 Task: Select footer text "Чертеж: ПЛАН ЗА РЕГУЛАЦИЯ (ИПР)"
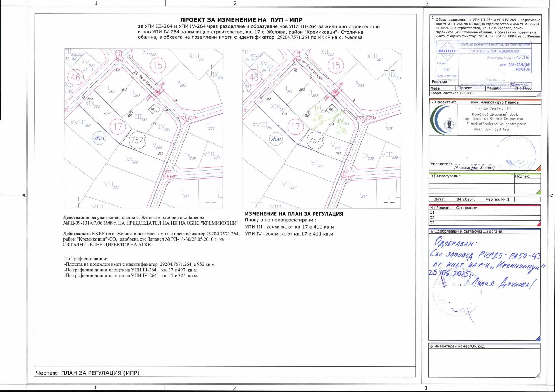click(88, 373)
